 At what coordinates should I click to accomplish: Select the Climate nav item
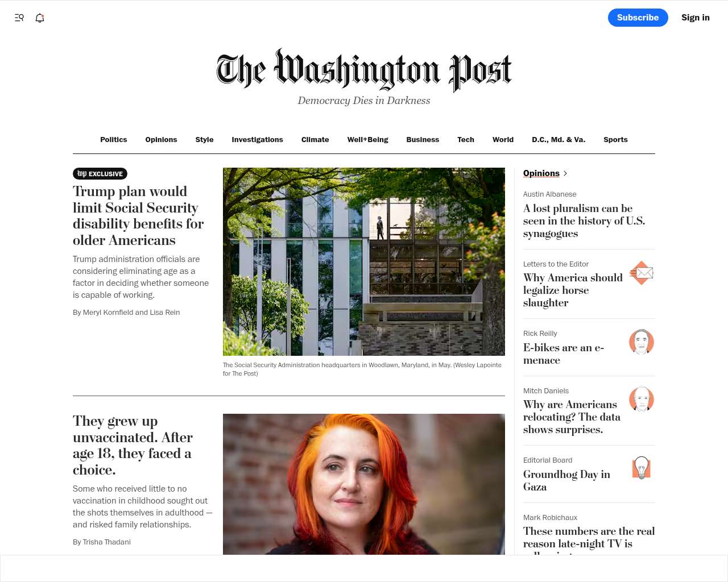coord(315,140)
